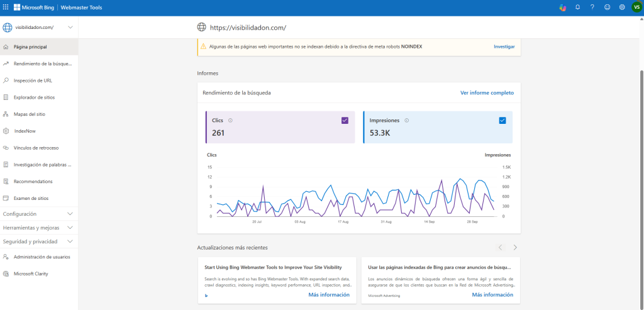
Task: Click the Clics info icon
Action: pos(230,120)
